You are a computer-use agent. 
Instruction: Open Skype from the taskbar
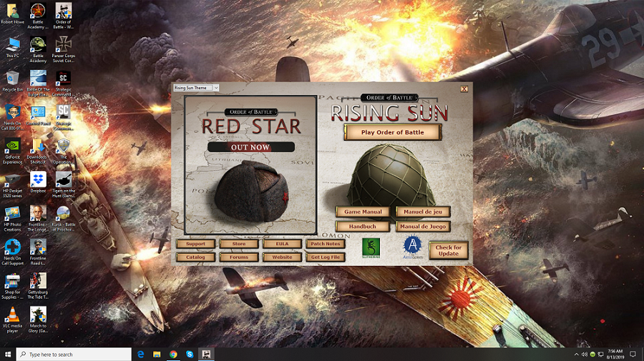(190, 354)
